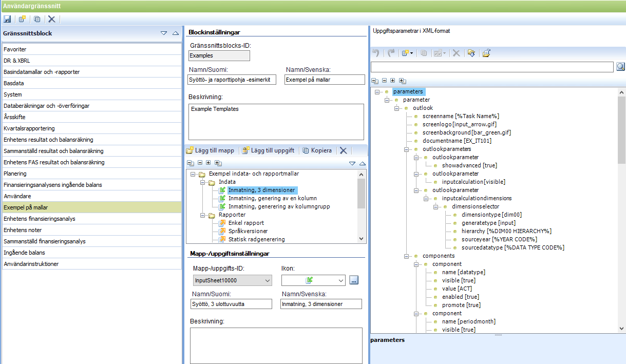Screen dimensions: 626x364
Task: Select Favoriter in the block list
Action: (92, 49)
